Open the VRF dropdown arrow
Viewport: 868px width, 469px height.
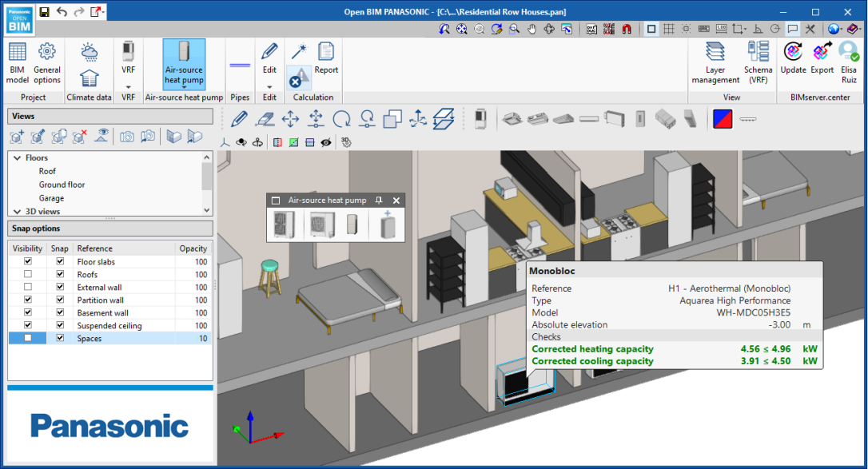128,87
